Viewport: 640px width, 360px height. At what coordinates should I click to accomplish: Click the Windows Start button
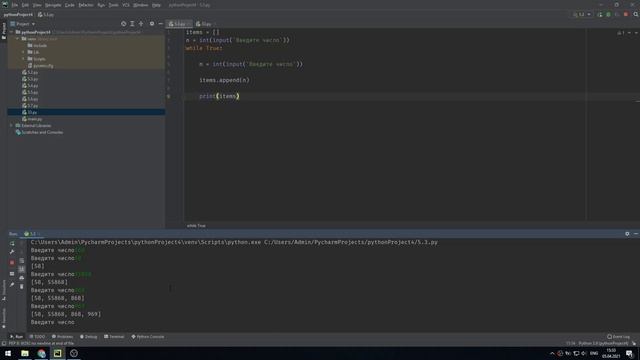[8, 353]
